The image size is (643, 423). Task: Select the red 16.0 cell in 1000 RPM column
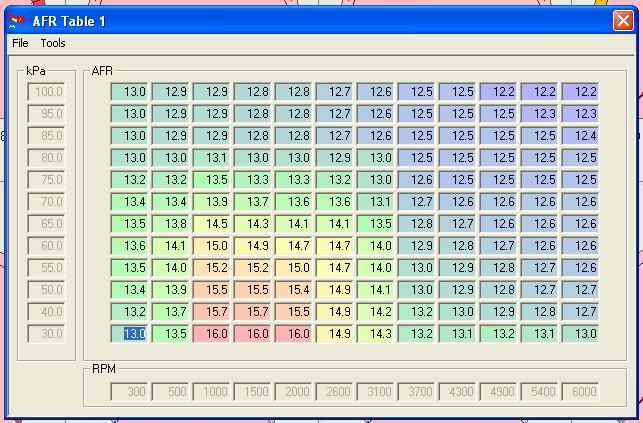point(211,334)
